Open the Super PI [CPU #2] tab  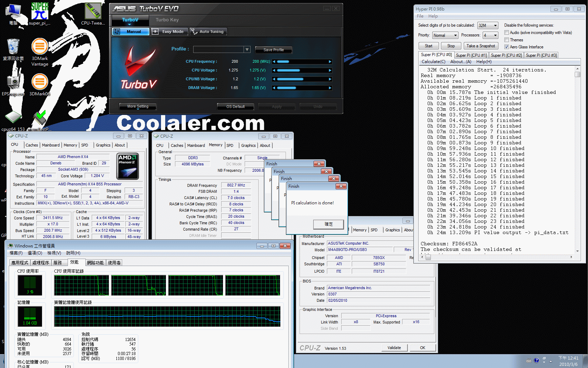click(x=506, y=55)
